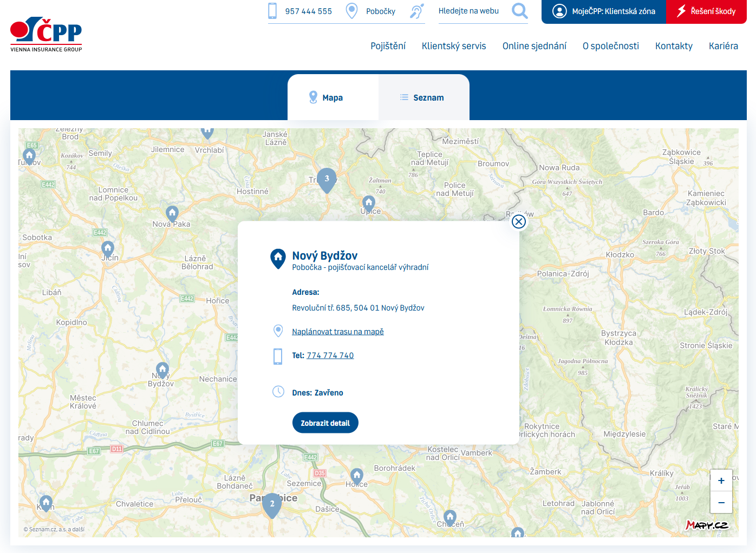Open the Kariéra menu

(x=724, y=46)
